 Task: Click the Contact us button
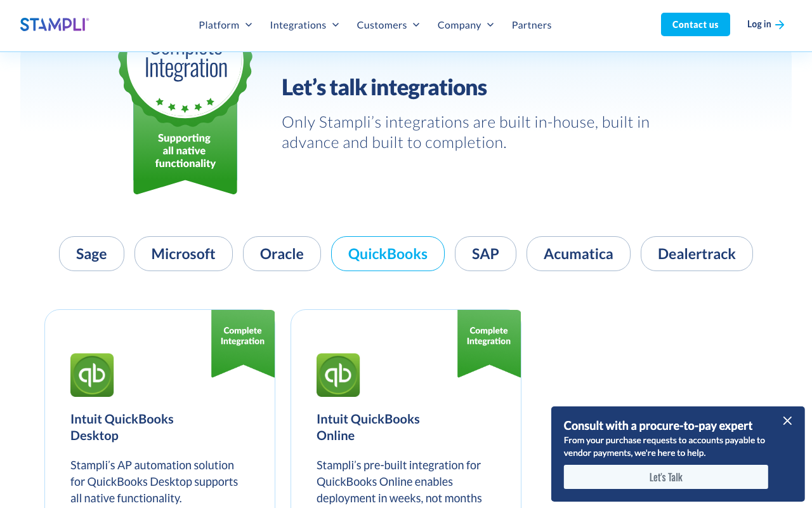pos(695,24)
